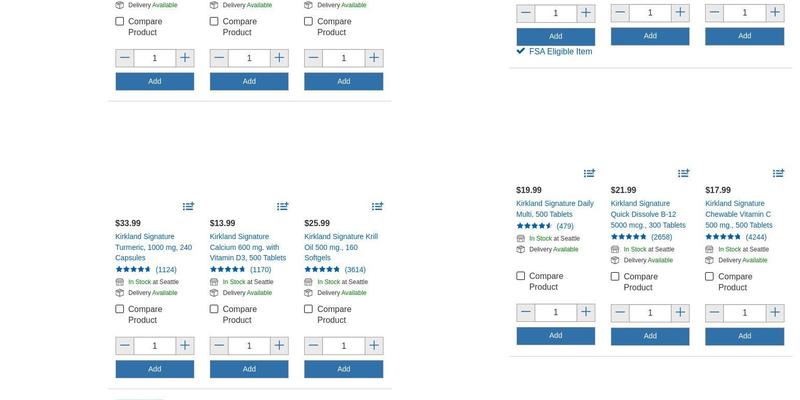The image size is (800, 400).
Task: Add Calcium 600 mg to cart
Action: pos(249,369)
